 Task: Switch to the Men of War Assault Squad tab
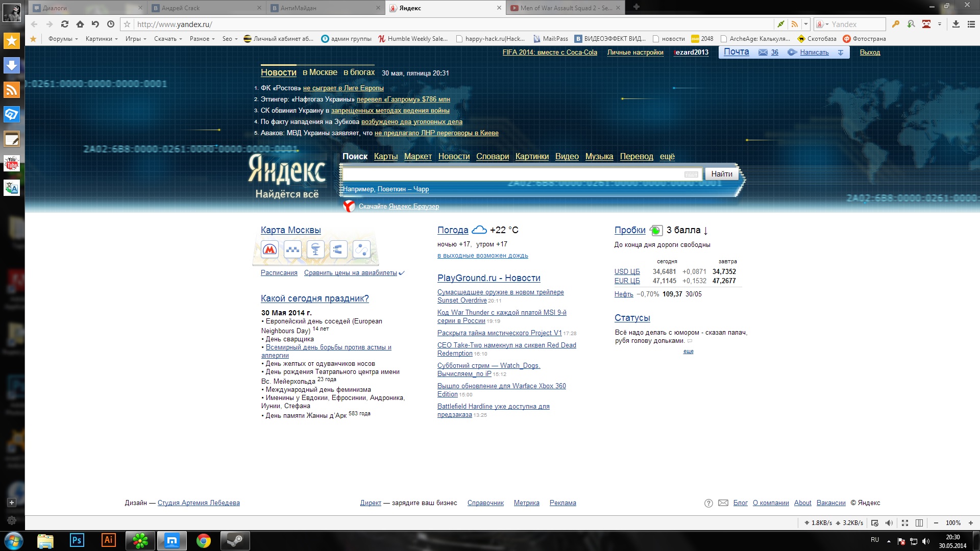(x=565, y=8)
